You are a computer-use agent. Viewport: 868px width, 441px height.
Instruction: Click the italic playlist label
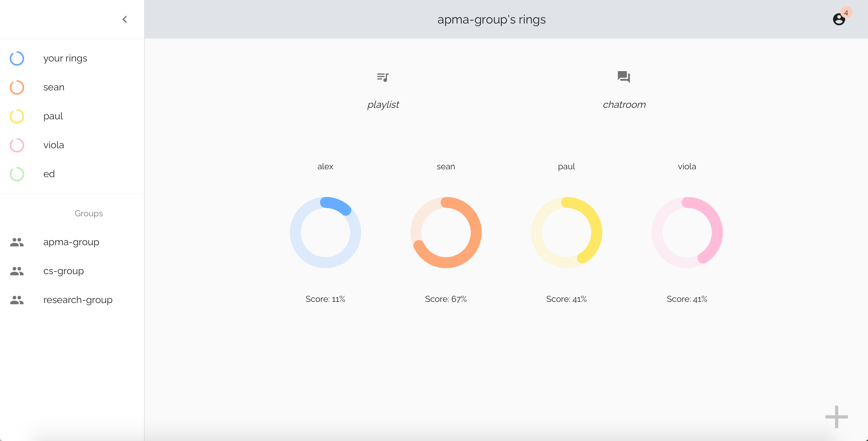383,105
